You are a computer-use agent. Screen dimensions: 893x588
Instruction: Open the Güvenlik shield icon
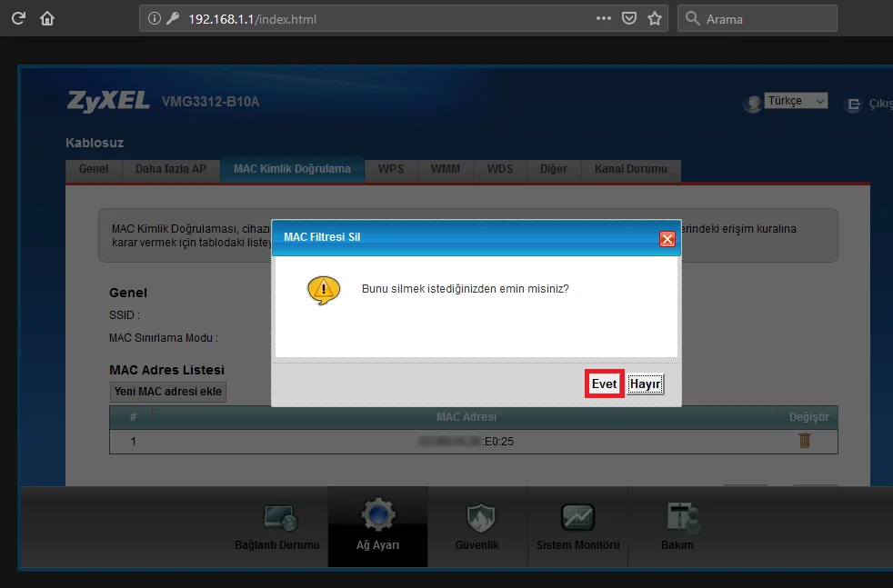click(x=478, y=518)
